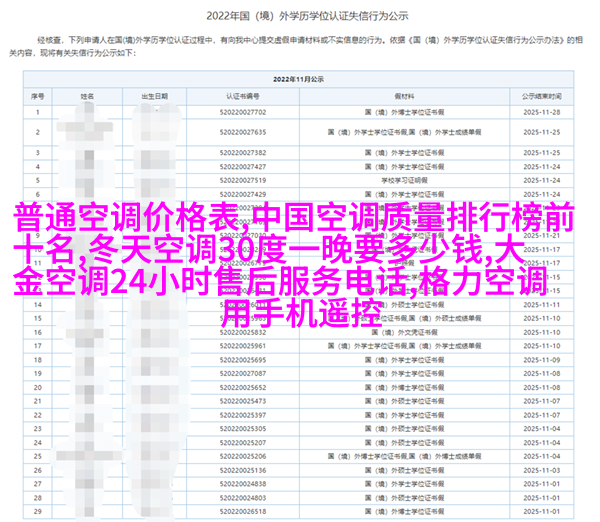Click serial number 20 in 序号 column

(x=38, y=387)
